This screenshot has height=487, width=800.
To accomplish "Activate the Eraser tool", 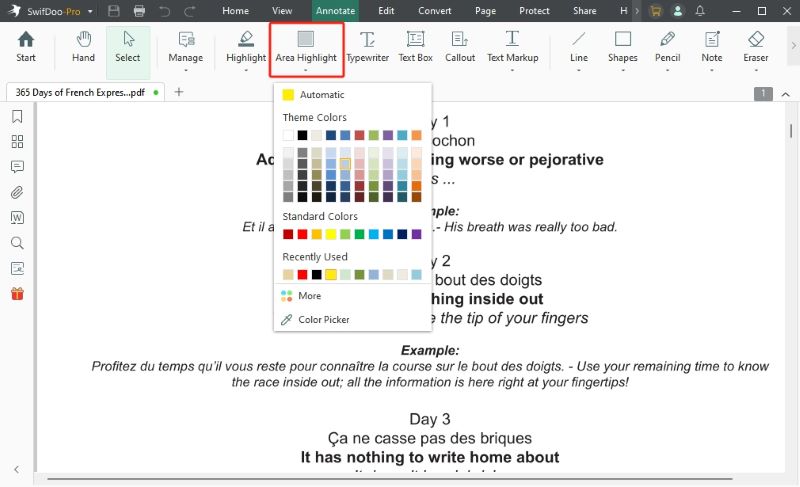I will (x=755, y=47).
